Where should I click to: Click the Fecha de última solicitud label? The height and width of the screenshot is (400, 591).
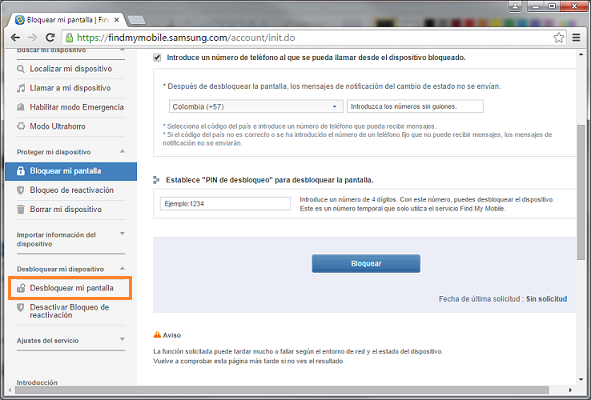pyautogui.click(x=481, y=299)
